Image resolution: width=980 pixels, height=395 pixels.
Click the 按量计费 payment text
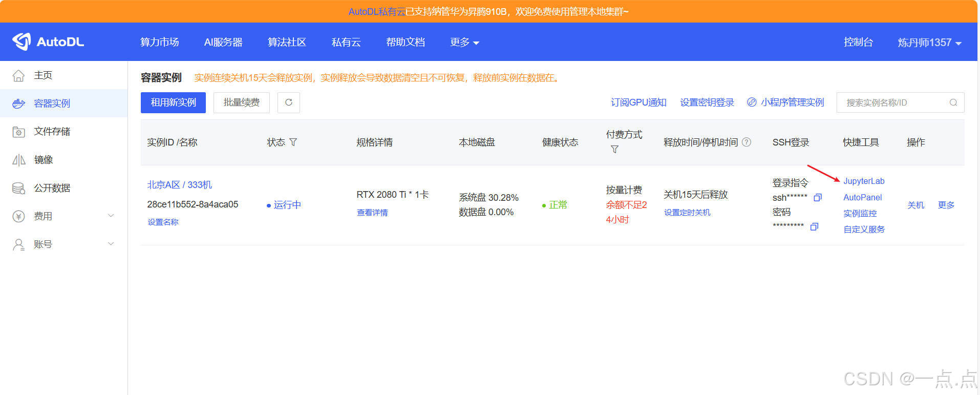[x=624, y=190]
